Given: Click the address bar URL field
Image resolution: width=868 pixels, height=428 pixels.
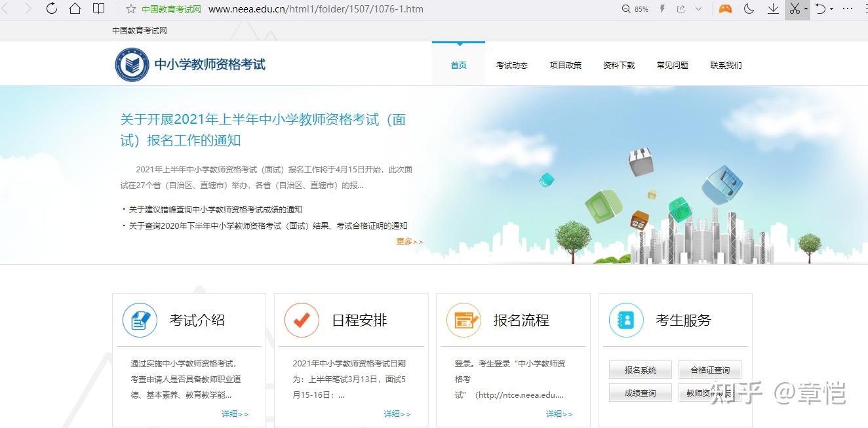Looking at the screenshot, I should coord(316,9).
